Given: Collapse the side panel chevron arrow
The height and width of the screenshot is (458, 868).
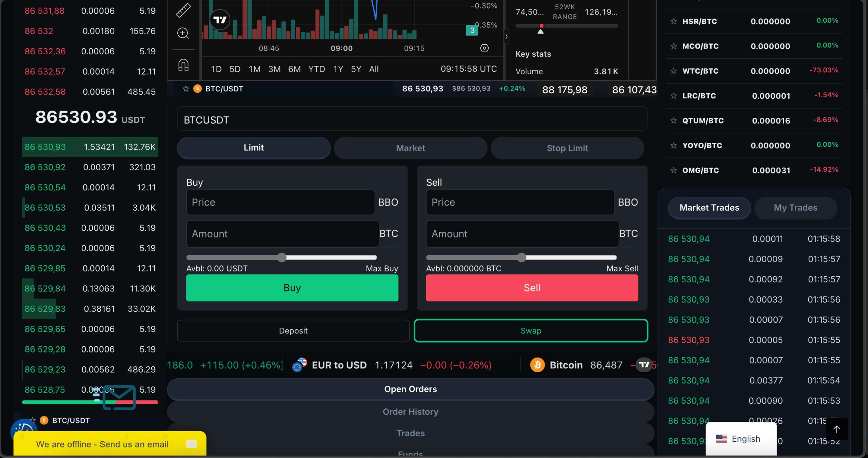Looking at the screenshot, I should coord(507,36).
